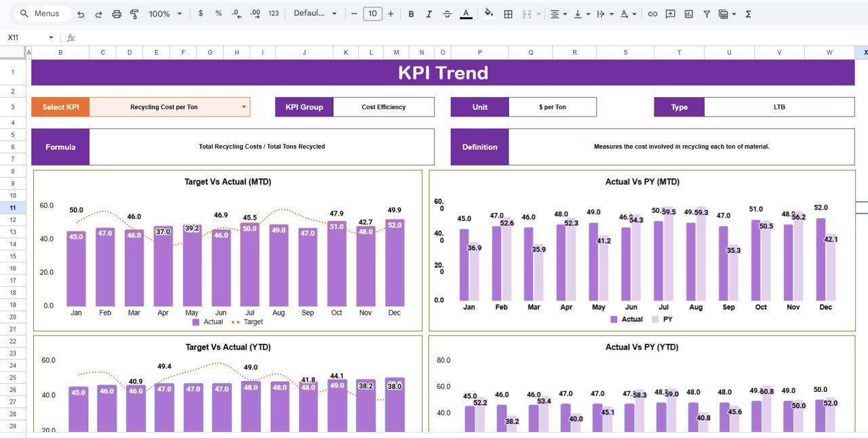868x438 pixels.
Task: Select the Paint format tool
Action: [x=135, y=14]
